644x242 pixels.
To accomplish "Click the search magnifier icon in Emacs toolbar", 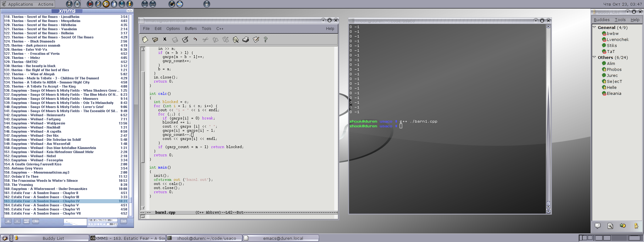I will point(236,40).
